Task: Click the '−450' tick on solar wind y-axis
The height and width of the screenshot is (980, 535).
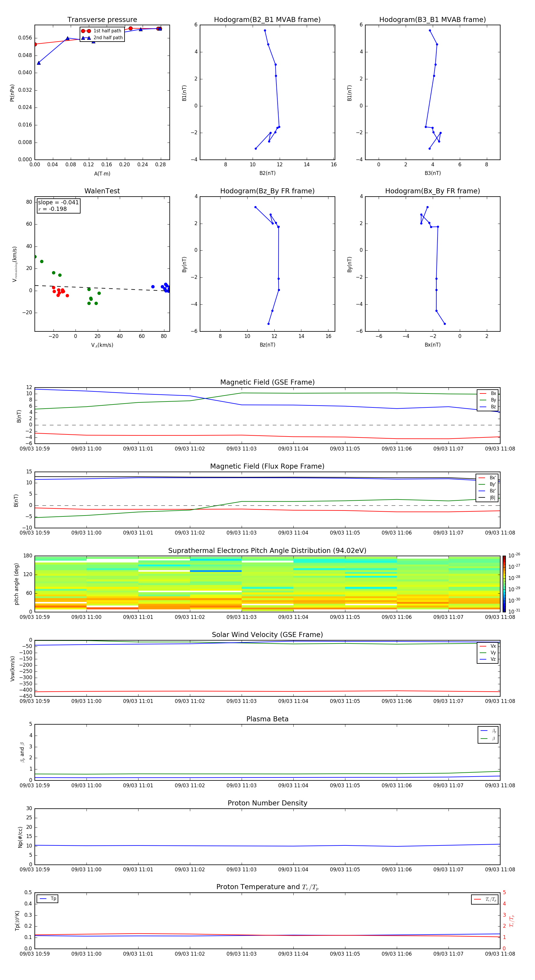Action: click(26, 696)
